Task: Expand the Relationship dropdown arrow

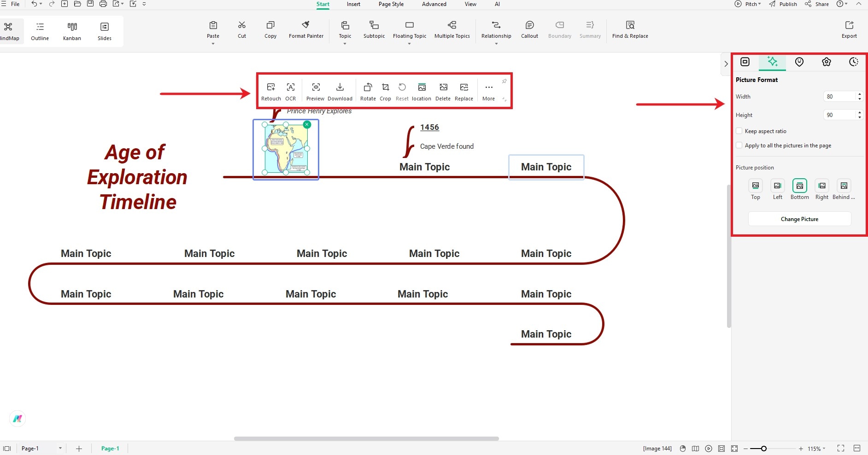Action: (x=496, y=44)
